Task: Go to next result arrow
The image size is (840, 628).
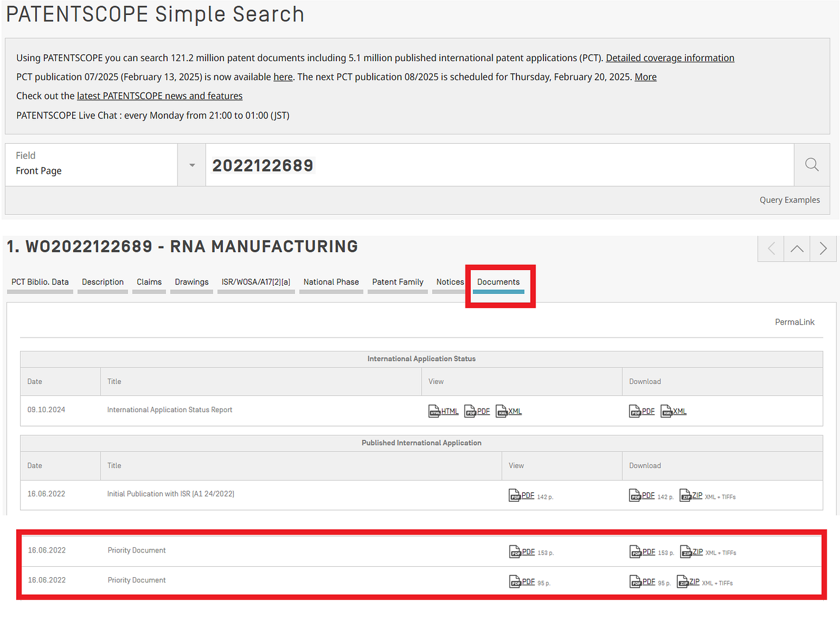Action: pyautogui.click(x=823, y=249)
